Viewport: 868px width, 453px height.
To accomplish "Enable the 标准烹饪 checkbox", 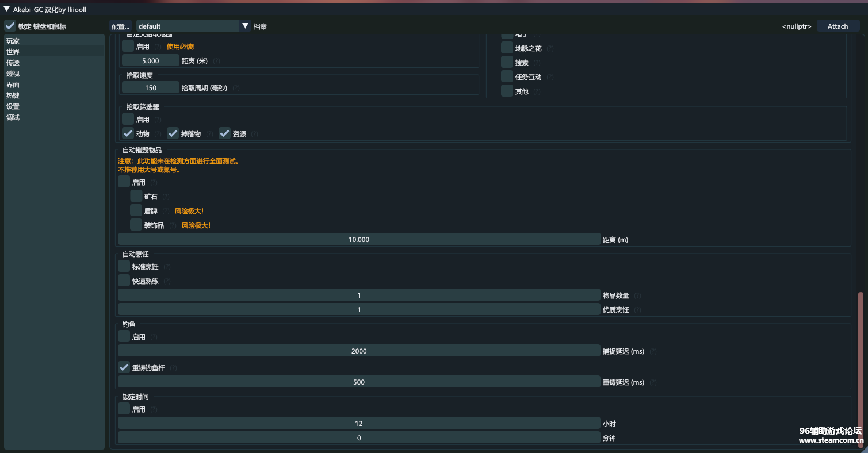I will point(124,266).
